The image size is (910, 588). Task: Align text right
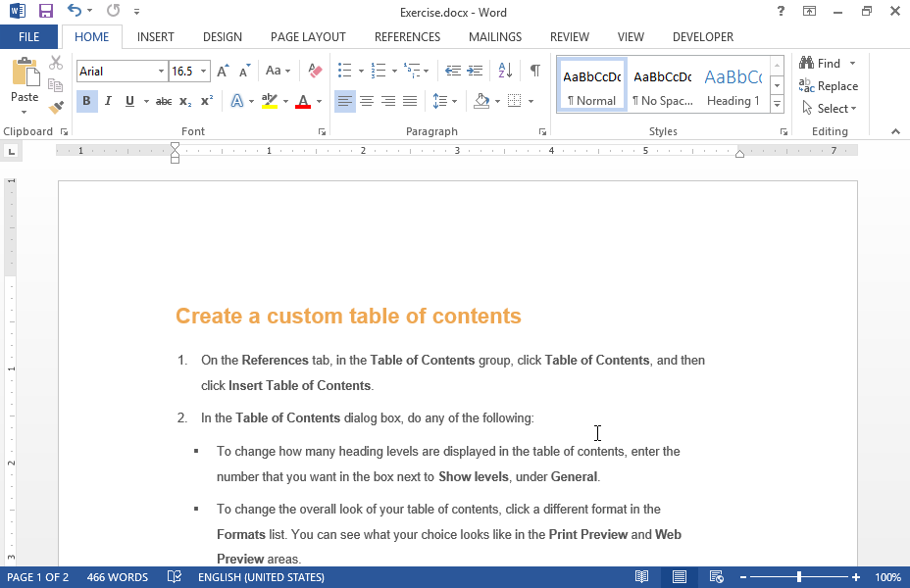pos(388,101)
